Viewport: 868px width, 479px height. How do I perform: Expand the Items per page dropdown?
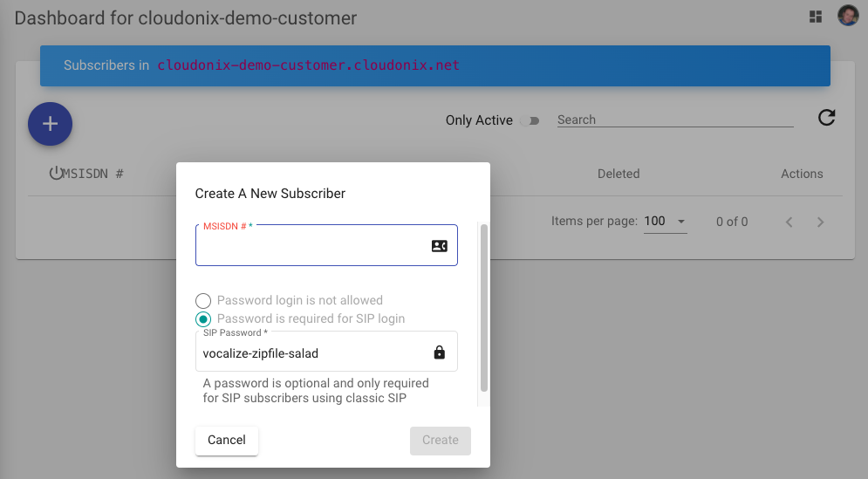665,222
